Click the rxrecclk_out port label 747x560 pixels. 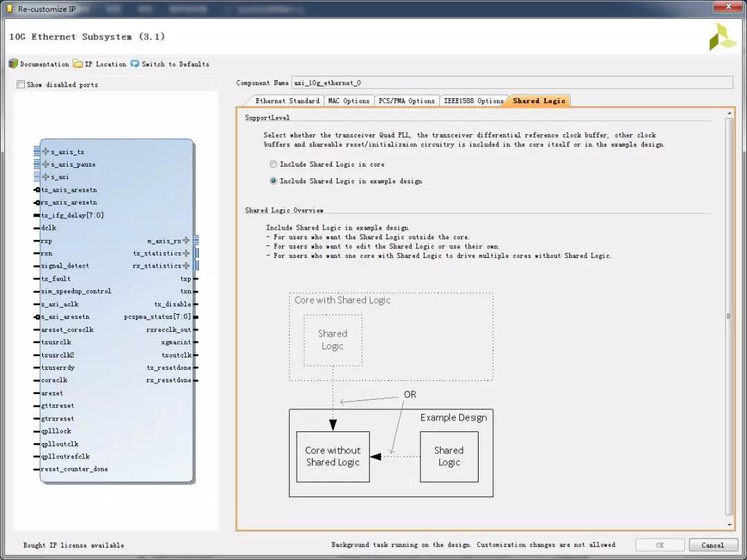pos(169,330)
